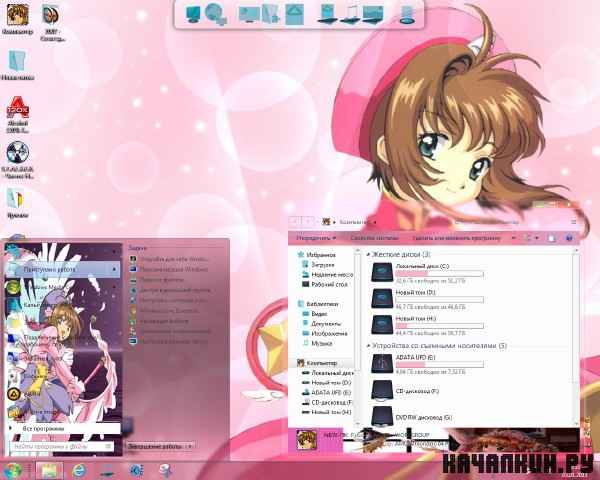Open the yellow warning-triangle app in Start menu
The image size is (600, 480).
click(x=15, y=393)
